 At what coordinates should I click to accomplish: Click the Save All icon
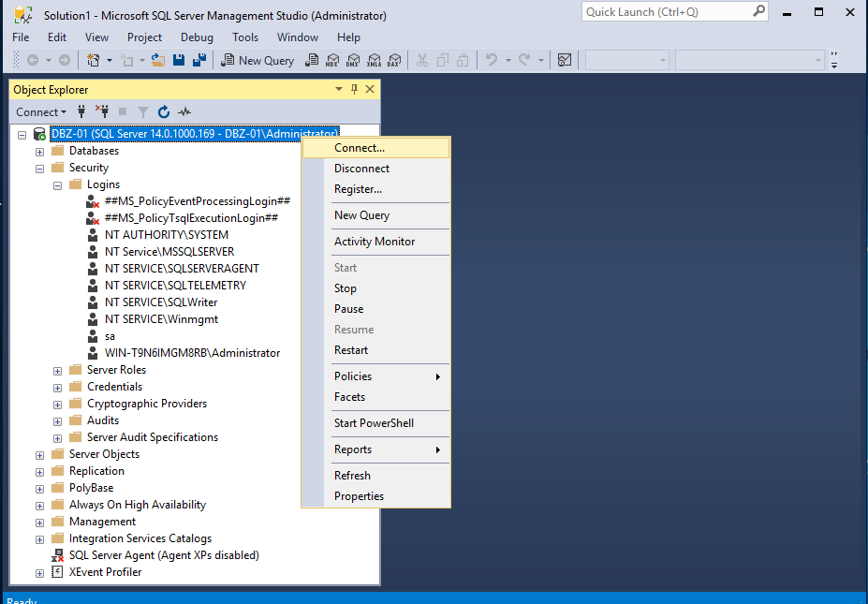click(199, 60)
